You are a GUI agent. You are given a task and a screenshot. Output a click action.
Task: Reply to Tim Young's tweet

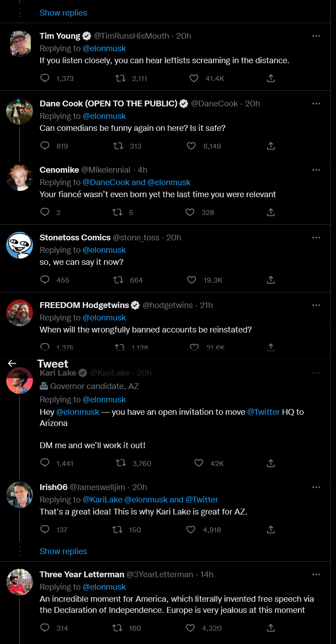point(44,78)
